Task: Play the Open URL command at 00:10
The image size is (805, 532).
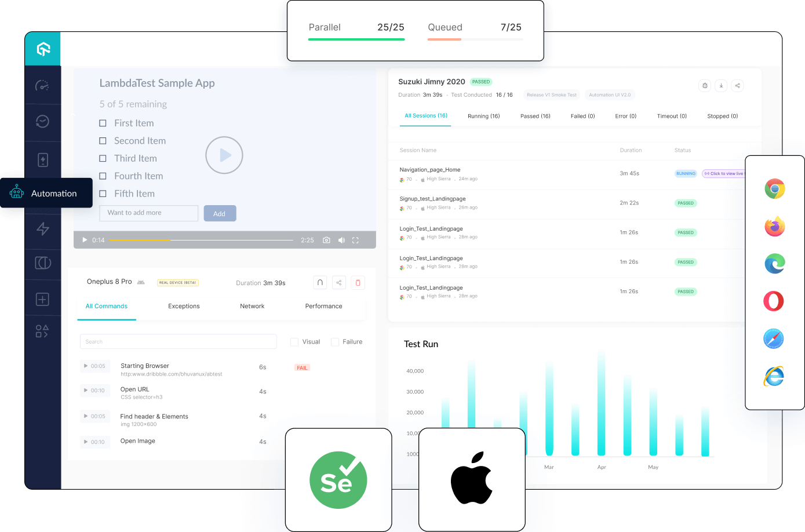Action: pos(96,391)
